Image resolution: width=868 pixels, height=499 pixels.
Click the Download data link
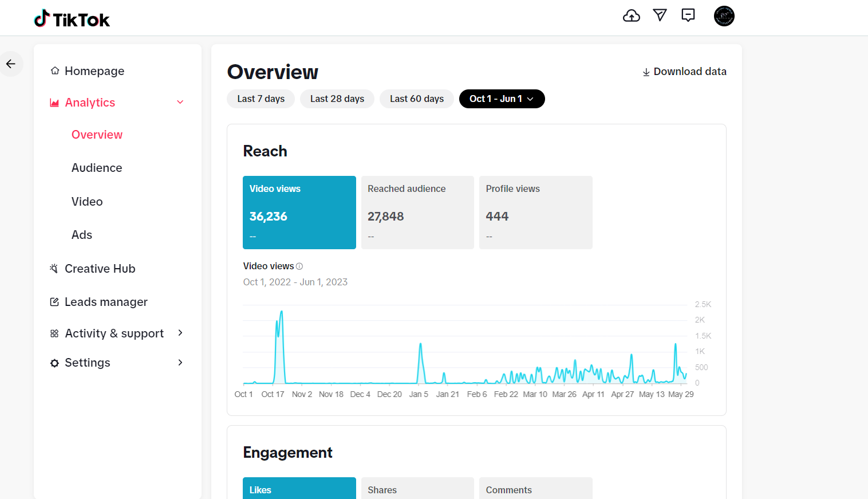tap(685, 72)
